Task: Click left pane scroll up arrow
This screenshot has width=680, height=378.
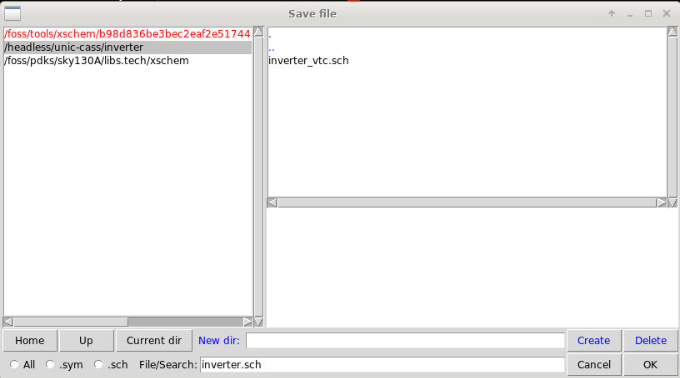Action: 258,31
